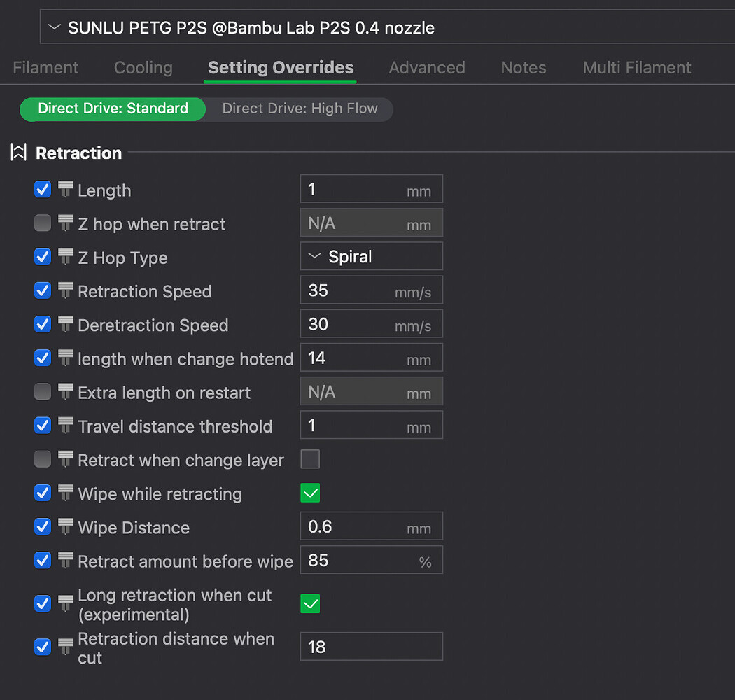Click extruder icon beside Z Hop Type
Image resolution: width=735 pixels, height=700 pixels.
(x=65, y=257)
